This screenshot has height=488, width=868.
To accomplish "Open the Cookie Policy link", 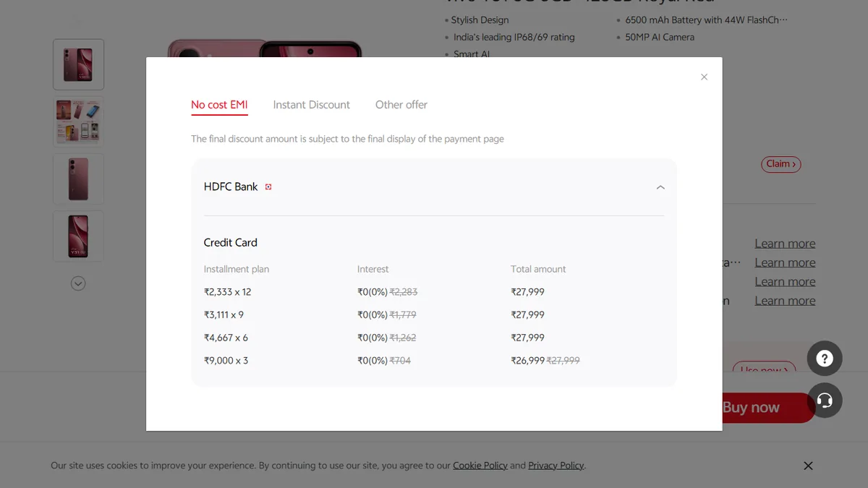I will coord(480,466).
